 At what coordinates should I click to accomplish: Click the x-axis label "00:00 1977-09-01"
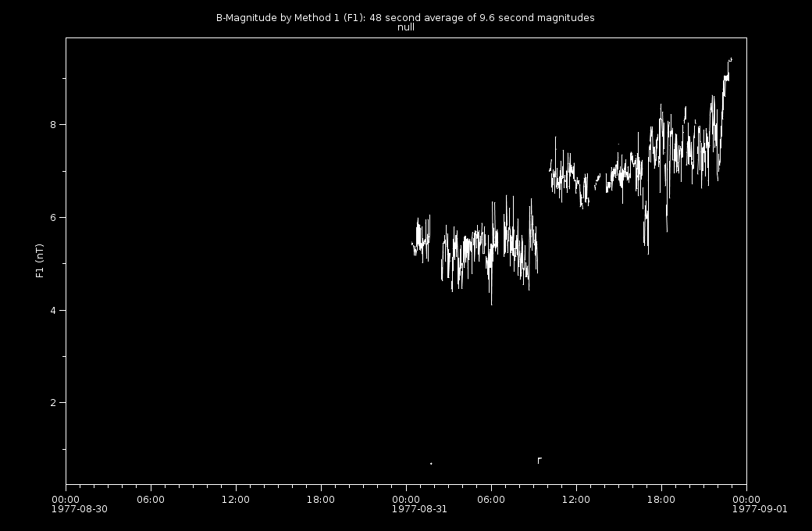point(760,504)
